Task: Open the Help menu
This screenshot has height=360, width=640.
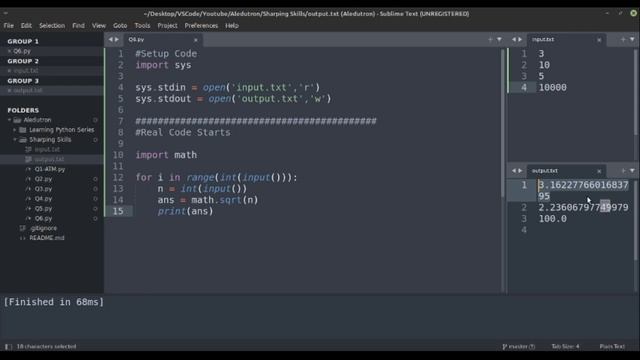Action: [232, 25]
